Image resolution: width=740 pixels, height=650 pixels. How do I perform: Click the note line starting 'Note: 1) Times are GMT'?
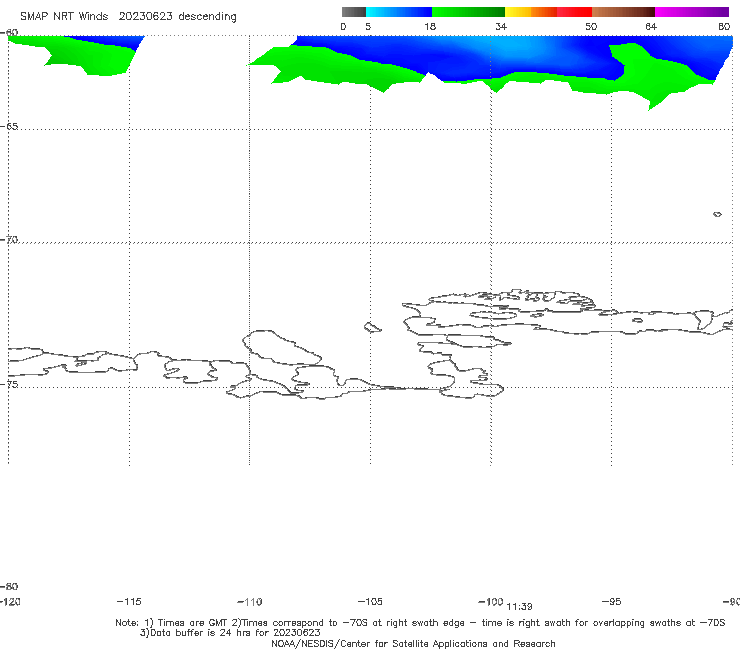[420, 623]
